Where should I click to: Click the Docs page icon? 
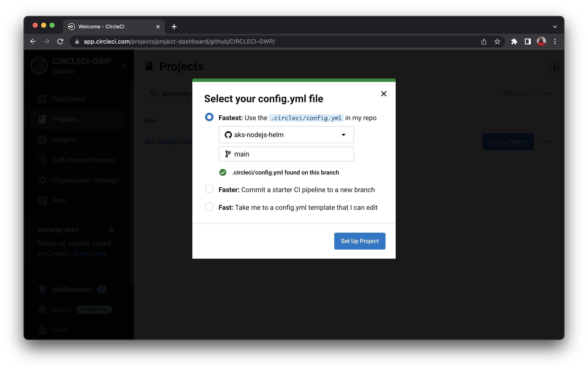coord(43,330)
